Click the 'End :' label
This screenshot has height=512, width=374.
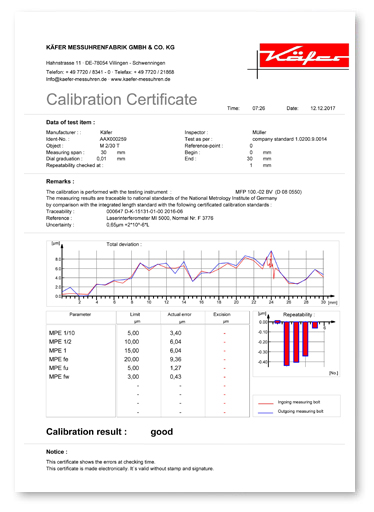pyautogui.click(x=190, y=159)
